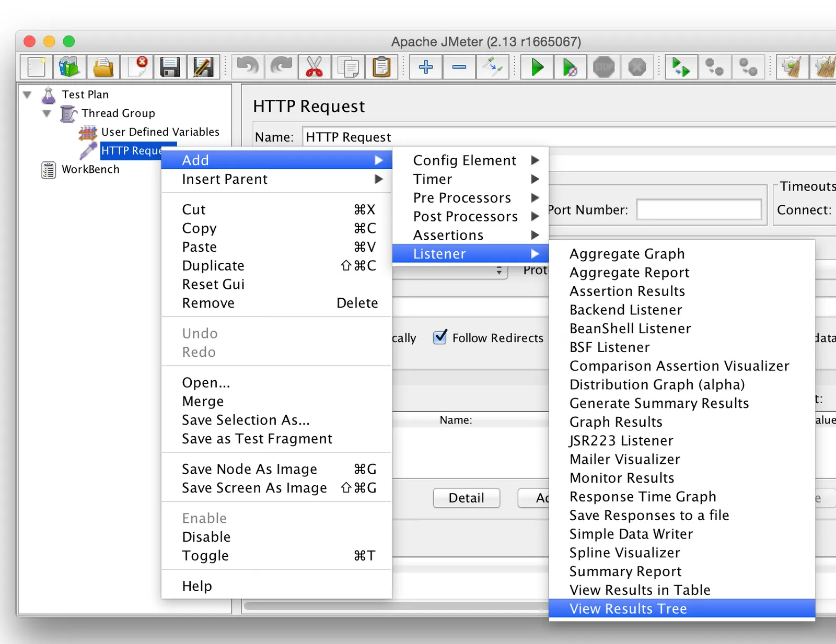Click the Redo arrow icon
The image size is (836, 644).
281,67
